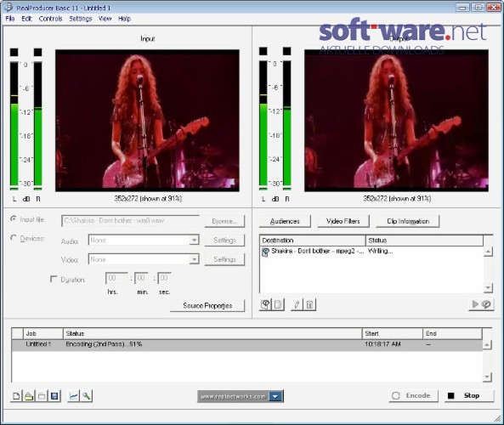Click the Start column header
The width and height of the screenshot is (504, 425).
[x=392, y=334]
